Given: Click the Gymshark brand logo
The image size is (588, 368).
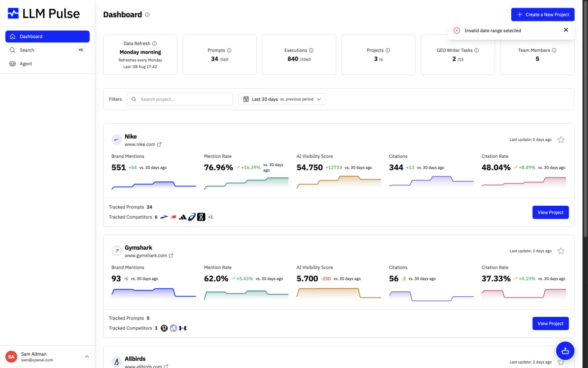Looking at the screenshot, I should (x=116, y=251).
